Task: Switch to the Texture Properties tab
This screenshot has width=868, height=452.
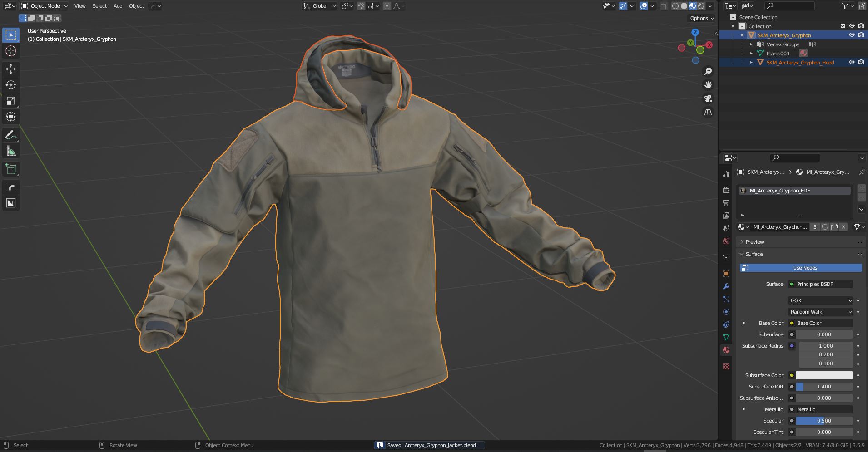Action: click(726, 366)
